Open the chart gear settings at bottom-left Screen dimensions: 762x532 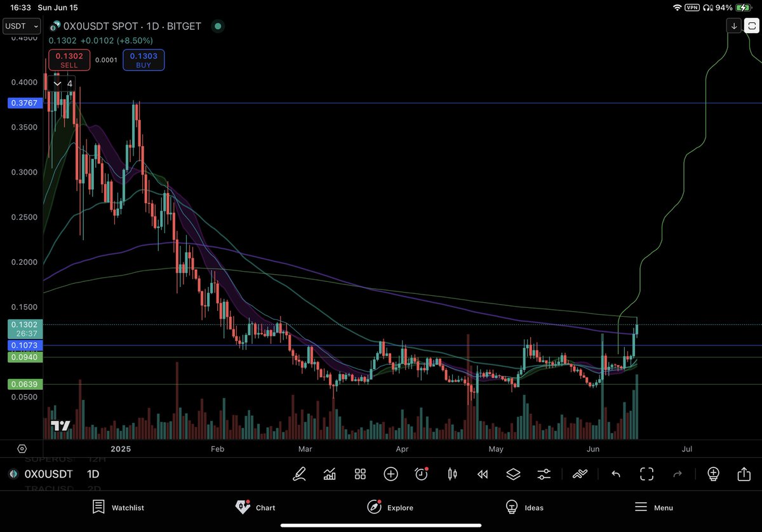click(22, 448)
